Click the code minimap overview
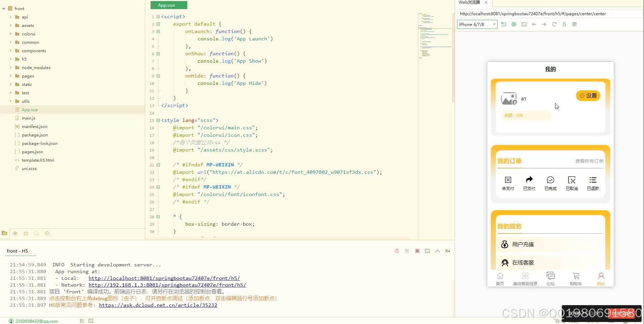 (x=436, y=35)
